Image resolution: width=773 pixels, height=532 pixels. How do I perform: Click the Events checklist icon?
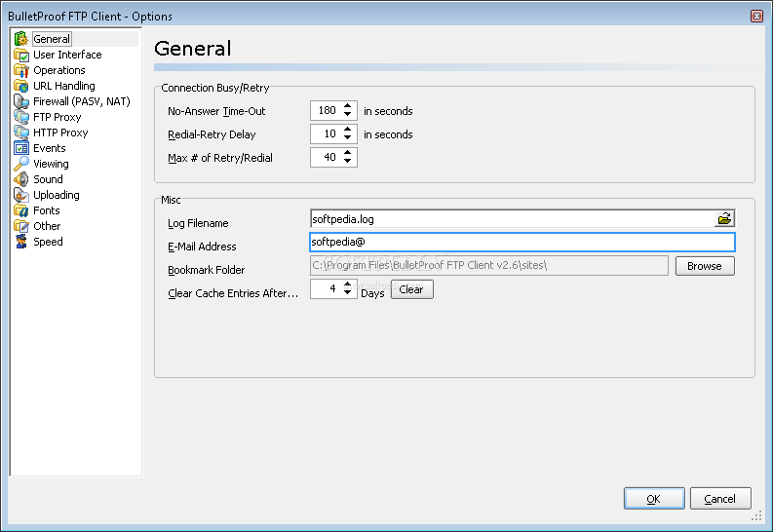21,148
